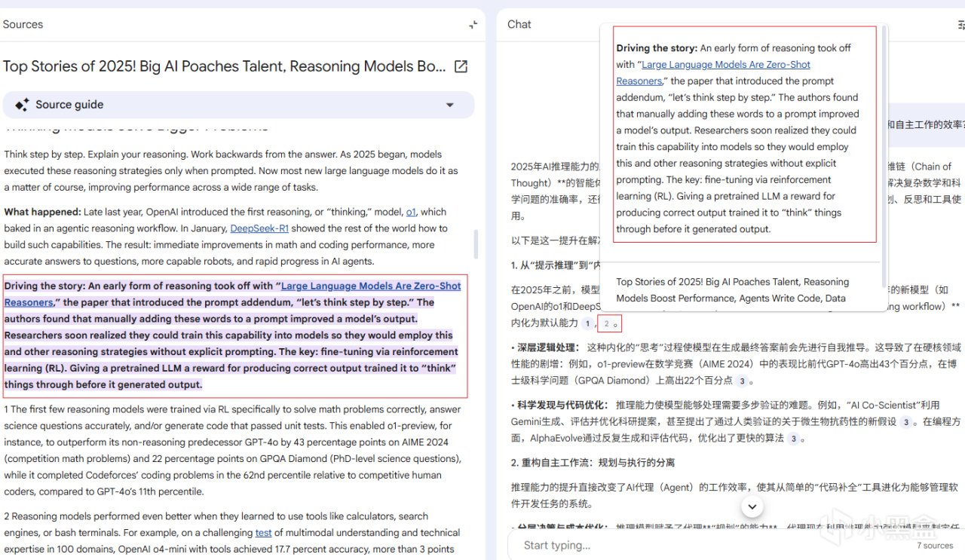Open the "test" link in paragraph 2
This screenshot has width=965, height=560.
tap(263, 533)
